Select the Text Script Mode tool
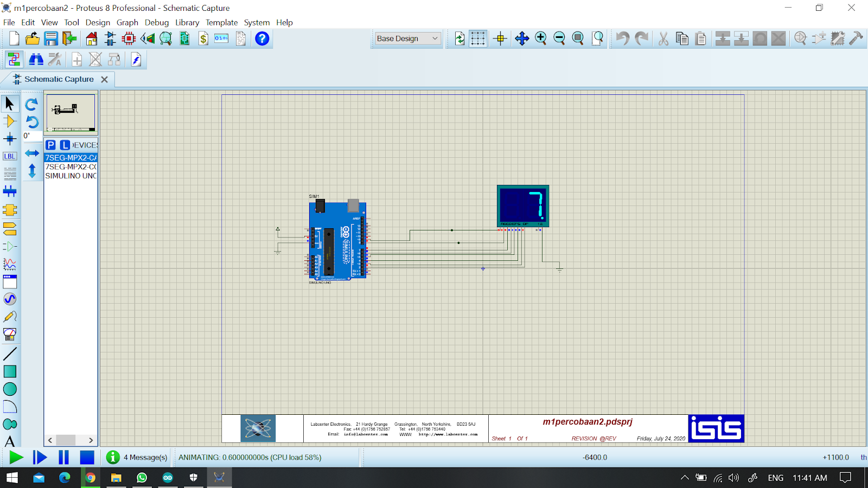 pyautogui.click(x=10, y=174)
